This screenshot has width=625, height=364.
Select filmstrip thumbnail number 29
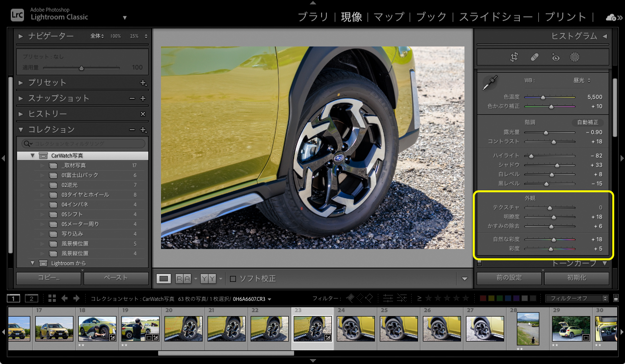[571, 328]
